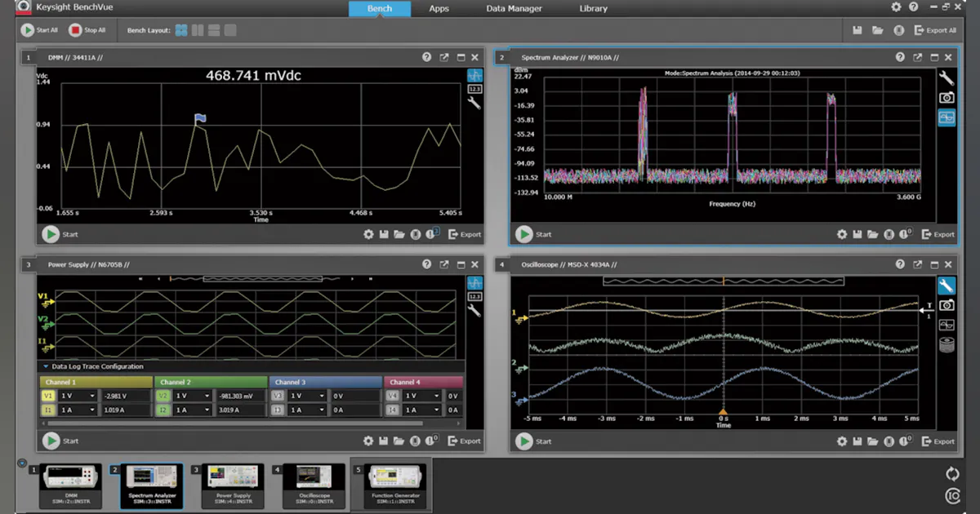Toggle the Spectrum Analyzer trace view icon

pos(947,118)
